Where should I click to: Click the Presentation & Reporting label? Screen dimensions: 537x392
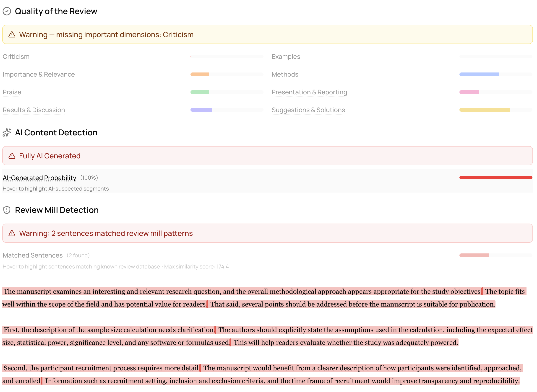(x=309, y=92)
